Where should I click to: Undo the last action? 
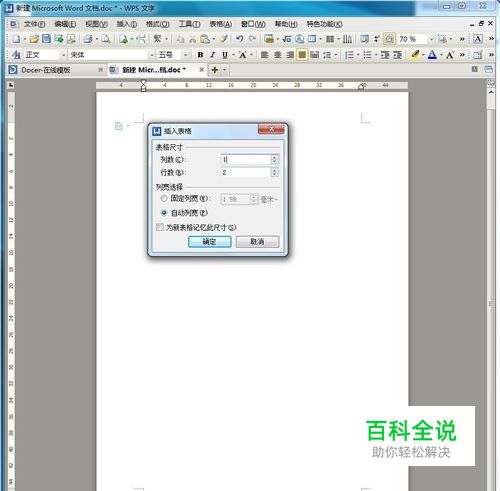point(239,39)
